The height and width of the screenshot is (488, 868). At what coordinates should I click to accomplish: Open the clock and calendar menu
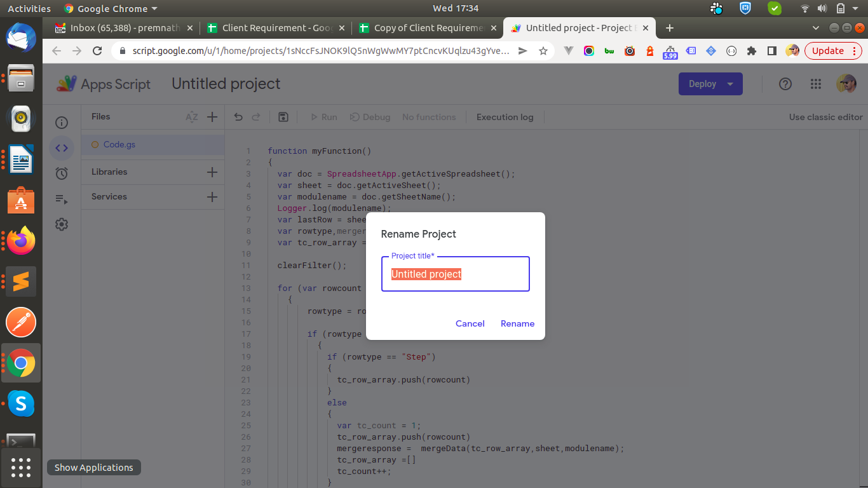pos(455,8)
